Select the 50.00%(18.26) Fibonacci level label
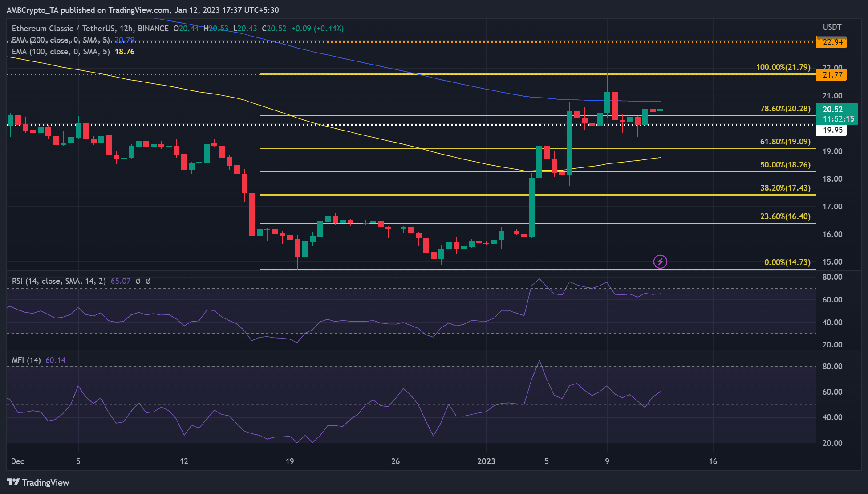868x494 pixels. coord(786,165)
